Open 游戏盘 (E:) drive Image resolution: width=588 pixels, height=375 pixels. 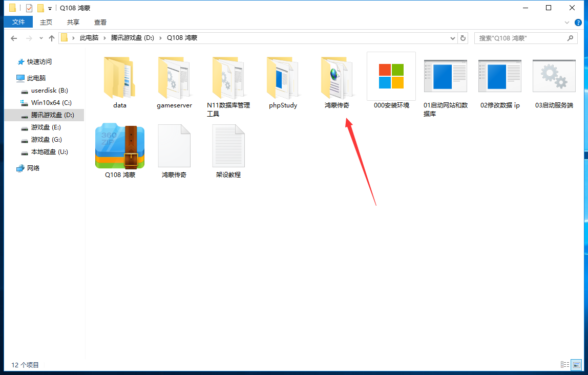coord(46,127)
